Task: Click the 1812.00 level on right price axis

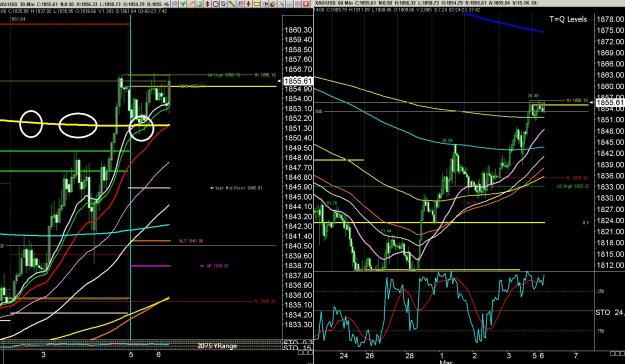Action: (x=611, y=265)
